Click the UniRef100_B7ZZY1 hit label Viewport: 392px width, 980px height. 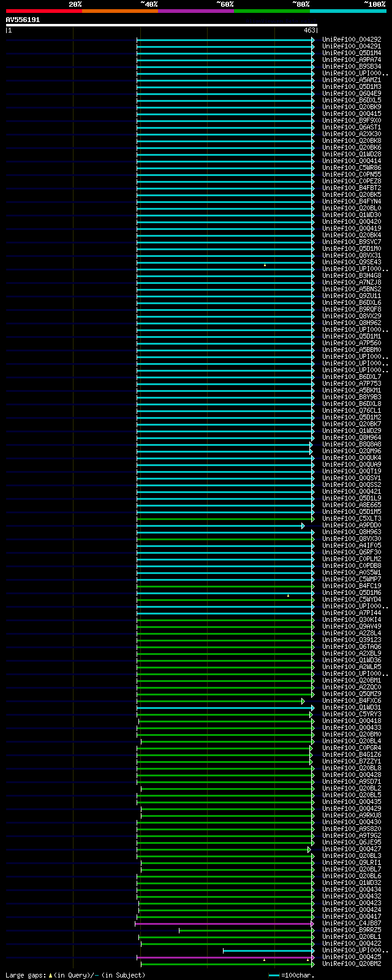click(x=352, y=762)
